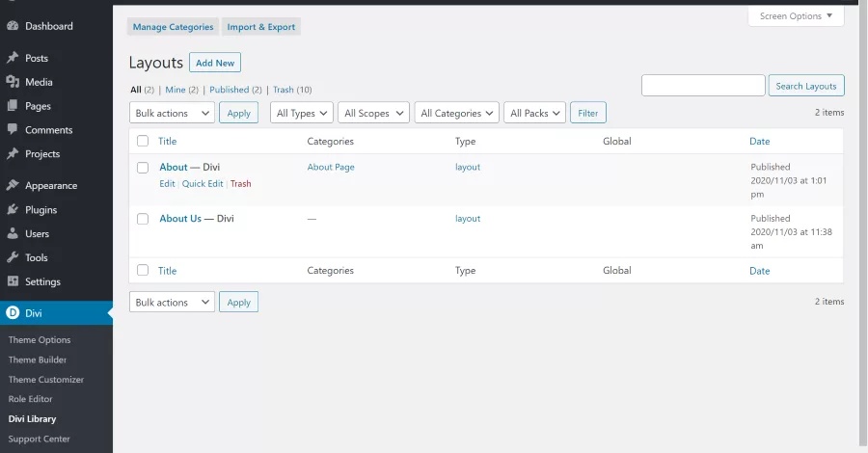
Task: Click Quick Edit under About row
Action: 203,184
